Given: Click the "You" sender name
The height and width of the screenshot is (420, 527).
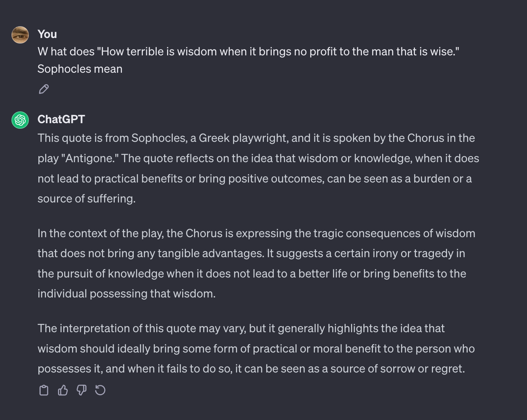Looking at the screenshot, I should (x=47, y=34).
